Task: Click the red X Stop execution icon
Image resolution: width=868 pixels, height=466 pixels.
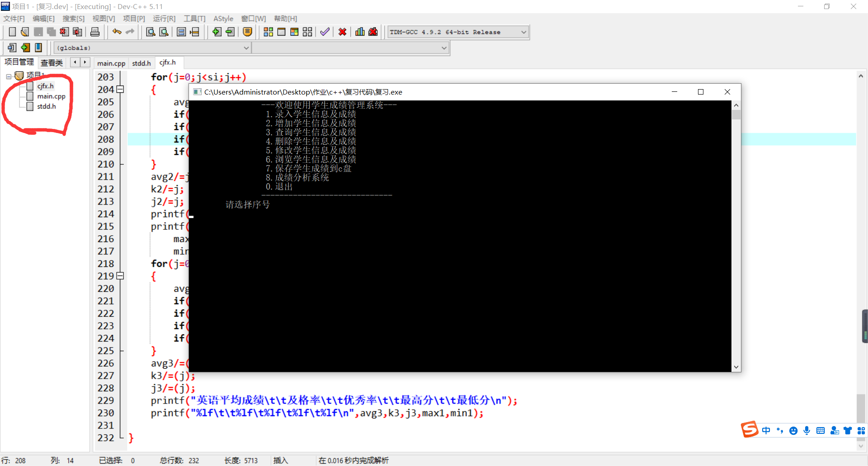Action: (x=343, y=32)
